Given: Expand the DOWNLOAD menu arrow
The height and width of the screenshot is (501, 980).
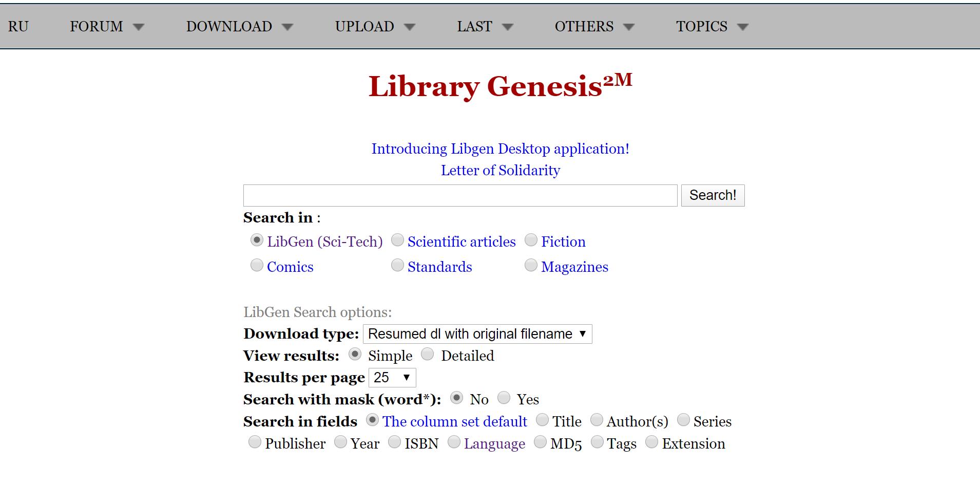Looking at the screenshot, I should [289, 26].
